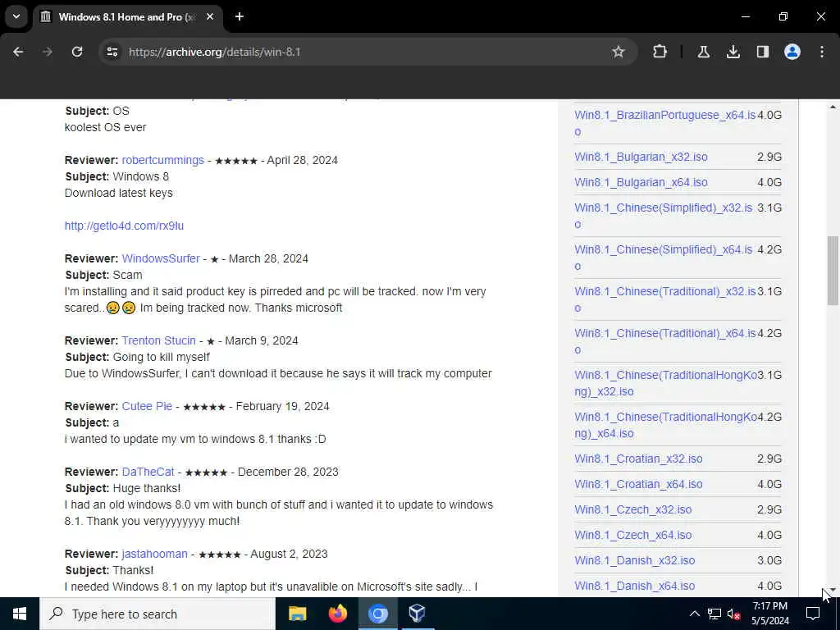Screen dimensions: 840x630
Task: Open reviewer jastahooman profile
Action: pyautogui.click(x=154, y=554)
